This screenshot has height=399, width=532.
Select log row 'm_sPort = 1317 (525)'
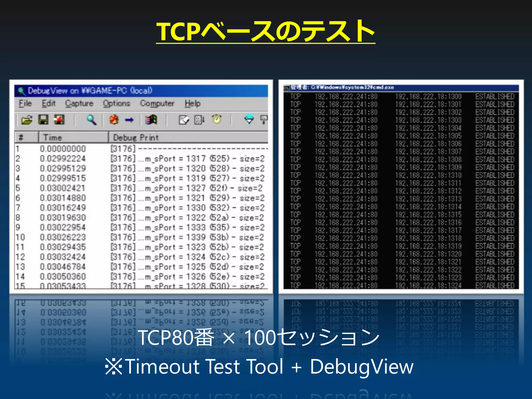141,159
